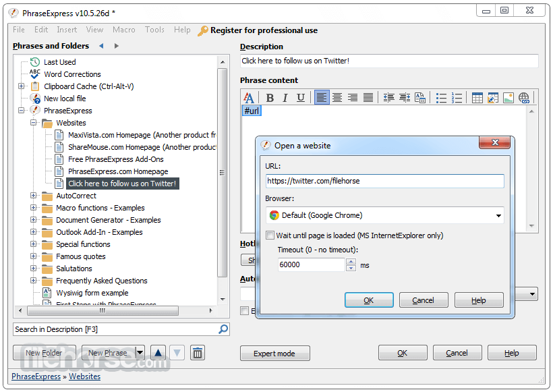The image size is (553, 392).
Task: Toggle underline formatting
Action: tap(301, 98)
